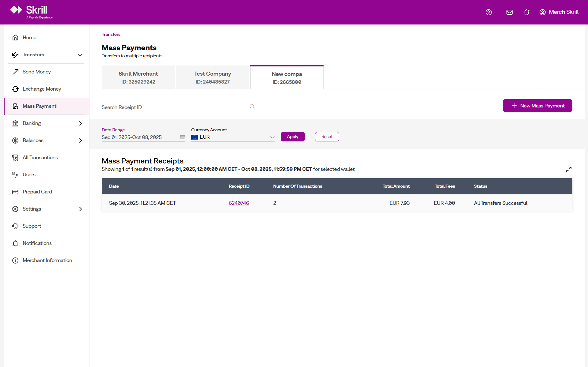Open the Mass Payment sidebar icon

16,106
